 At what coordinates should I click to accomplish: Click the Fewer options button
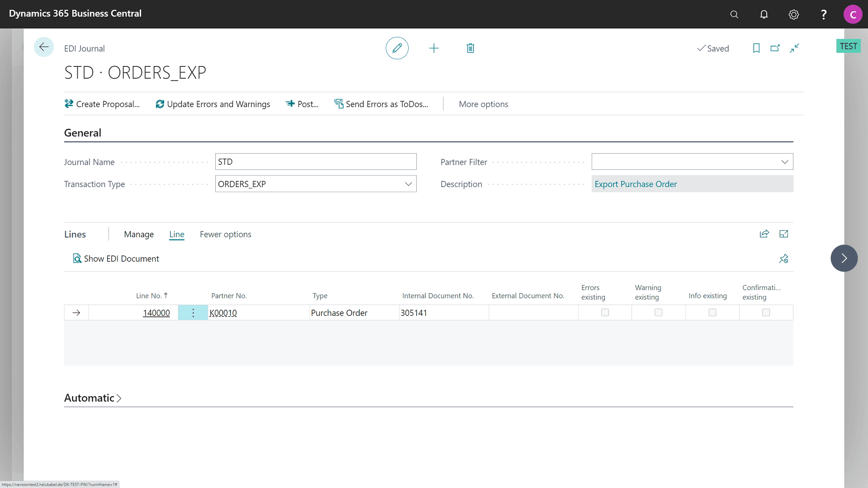click(x=225, y=234)
